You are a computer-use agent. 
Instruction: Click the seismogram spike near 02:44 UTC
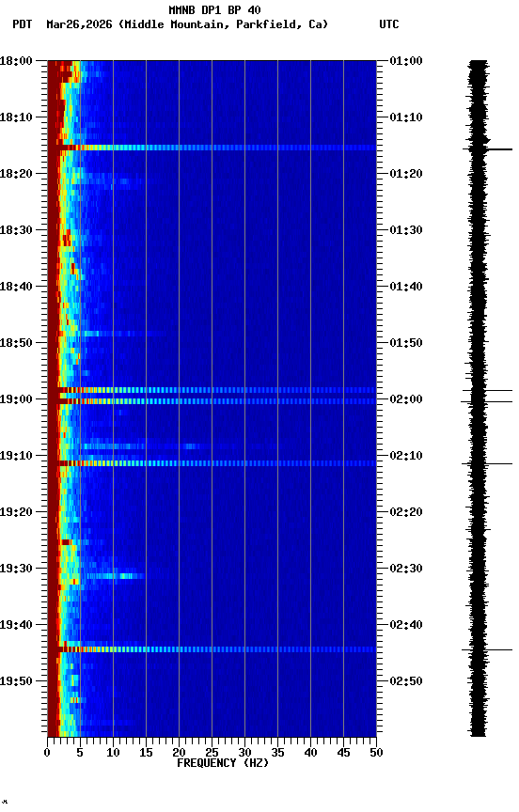click(487, 649)
